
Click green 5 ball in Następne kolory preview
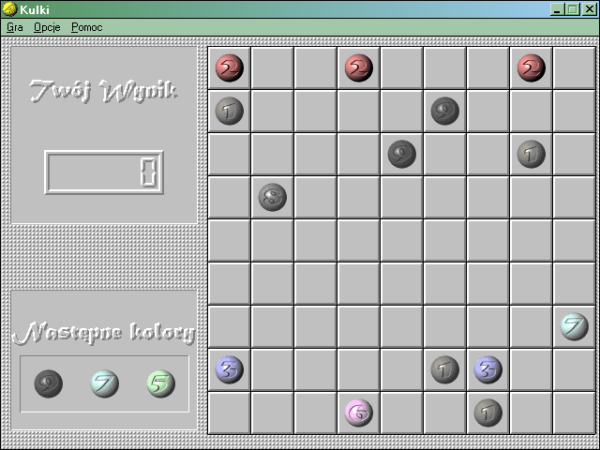(x=160, y=383)
